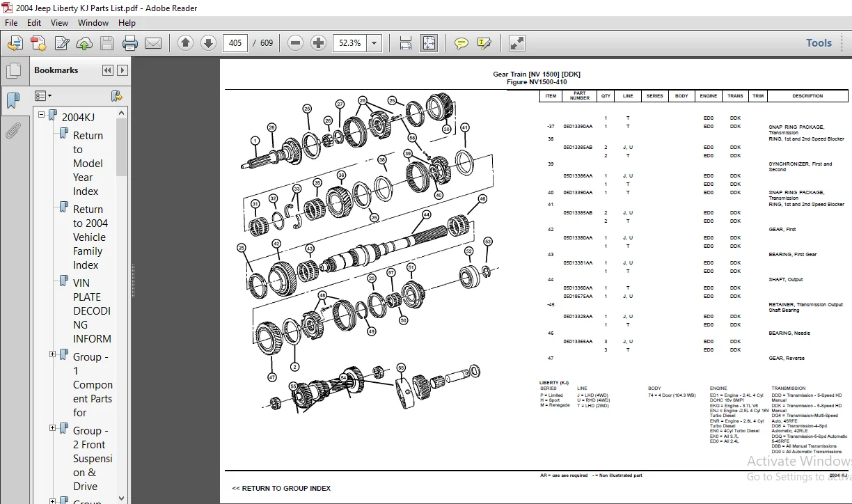The height and width of the screenshot is (504, 852).
Task: Click the Create PDF toolbar icon
Action: click(x=38, y=43)
